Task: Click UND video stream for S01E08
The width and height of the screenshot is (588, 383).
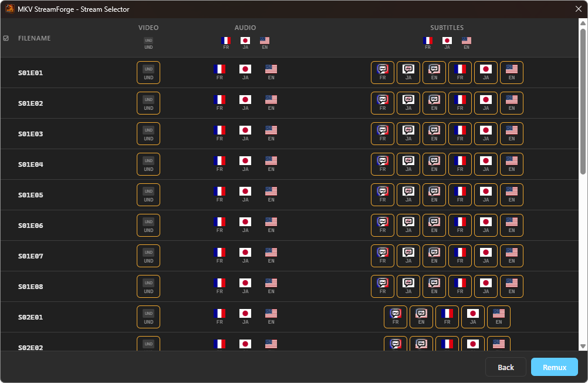Action: tap(148, 287)
